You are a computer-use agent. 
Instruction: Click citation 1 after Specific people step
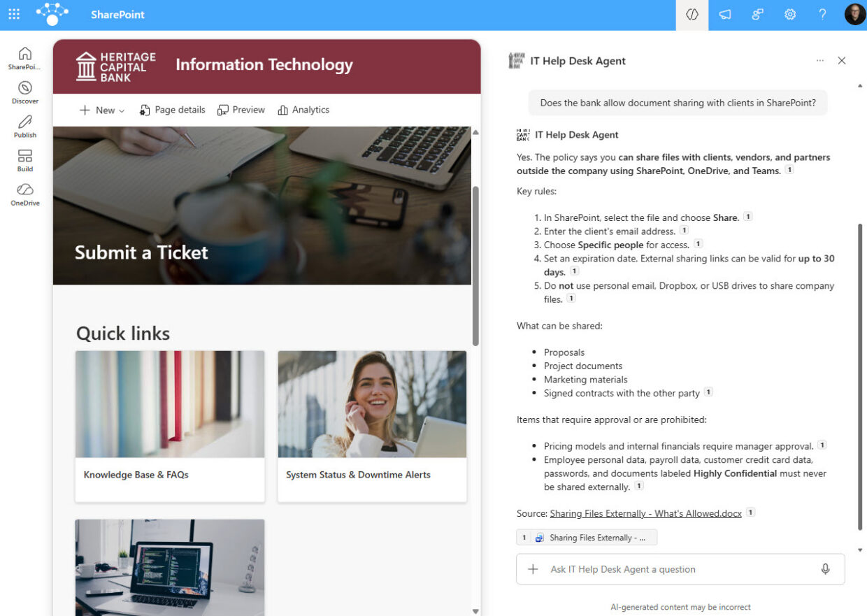(698, 244)
